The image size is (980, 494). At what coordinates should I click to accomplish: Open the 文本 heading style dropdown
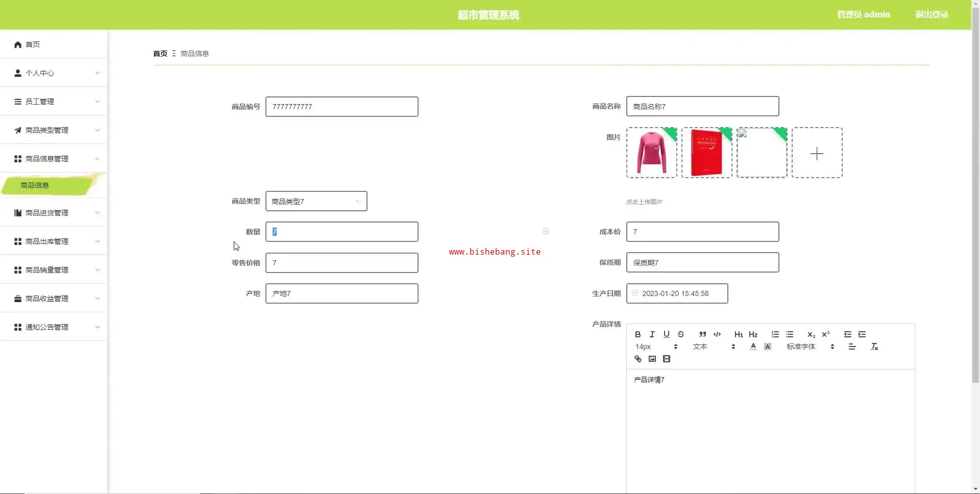click(714, 347)
